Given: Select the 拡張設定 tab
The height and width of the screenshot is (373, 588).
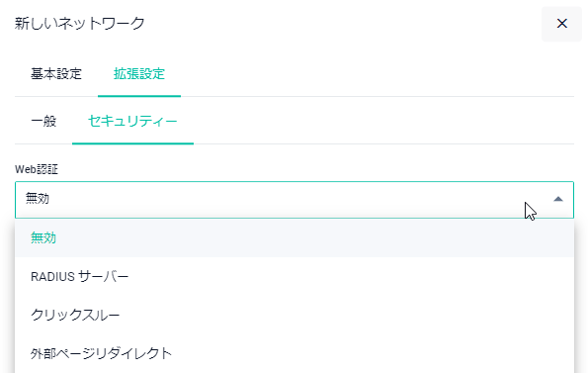Looking at the screenshot, I should click(x=139, y=74).
